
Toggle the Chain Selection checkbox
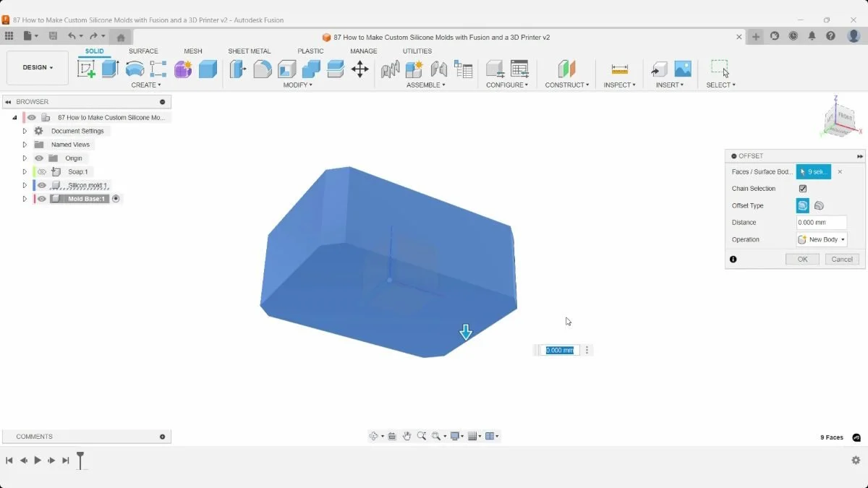point(803,189)
